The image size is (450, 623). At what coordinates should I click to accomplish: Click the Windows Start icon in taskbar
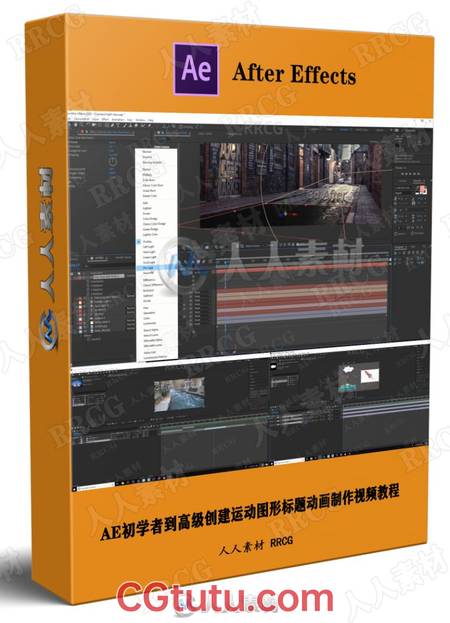coord(74,488)
